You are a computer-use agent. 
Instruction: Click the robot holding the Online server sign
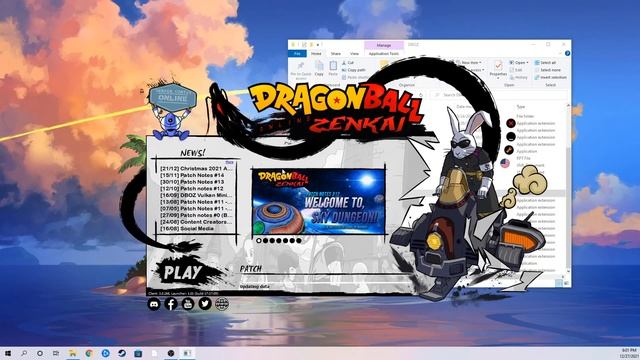tap(171, 110)
